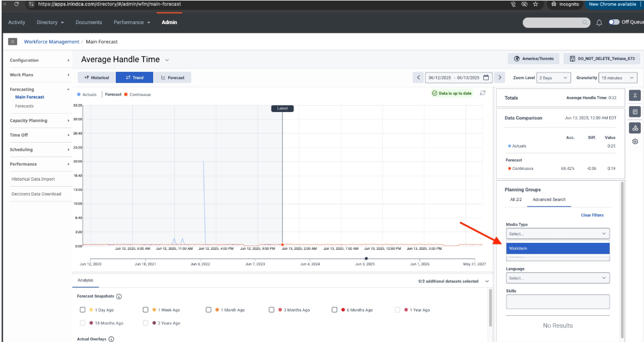The width and height of the screenshot is (644, 342).
Task: Open the date range calendar picker
Action: click(486, 78)
